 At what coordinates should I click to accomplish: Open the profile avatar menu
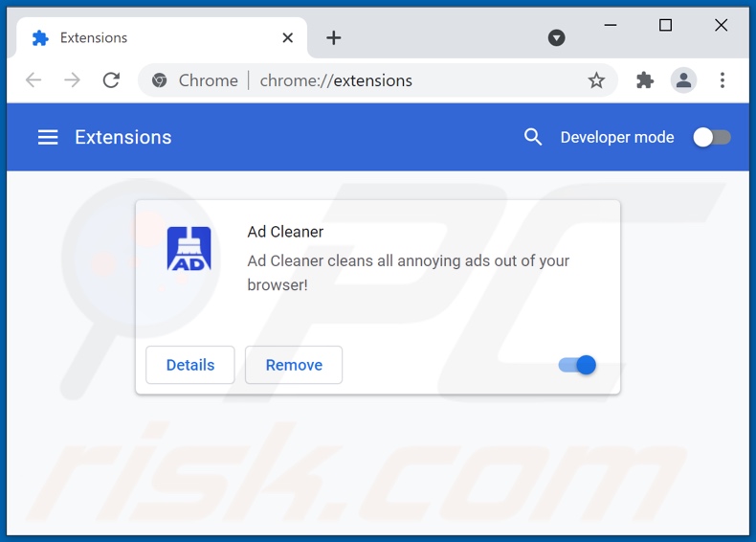(x=683, y=80)
